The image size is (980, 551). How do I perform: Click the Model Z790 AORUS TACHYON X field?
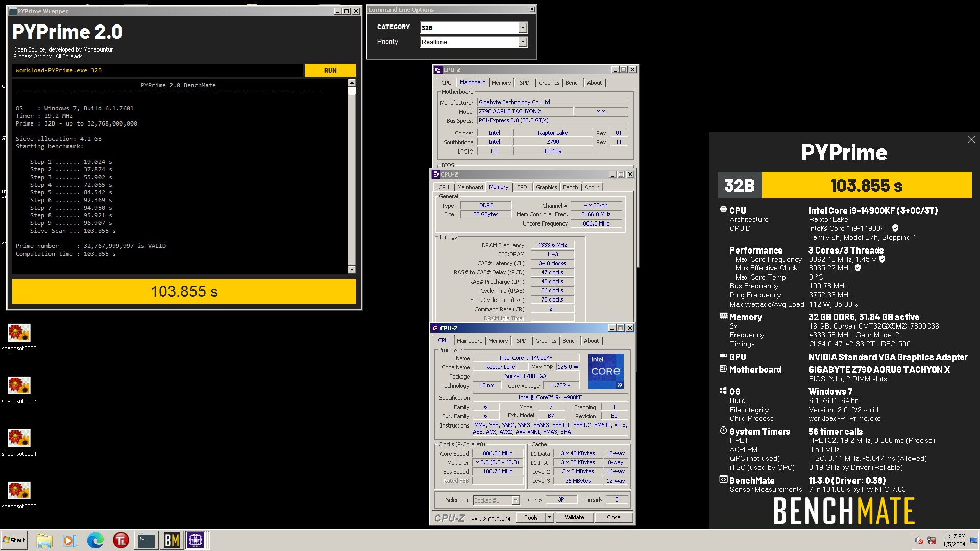pos(525,111)
